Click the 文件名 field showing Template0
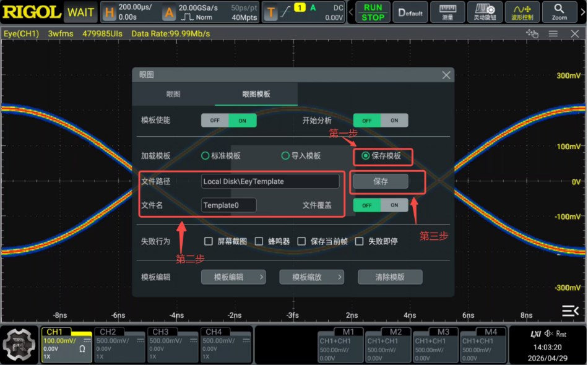This screenshot has height=365, width=588. point(229,205)
